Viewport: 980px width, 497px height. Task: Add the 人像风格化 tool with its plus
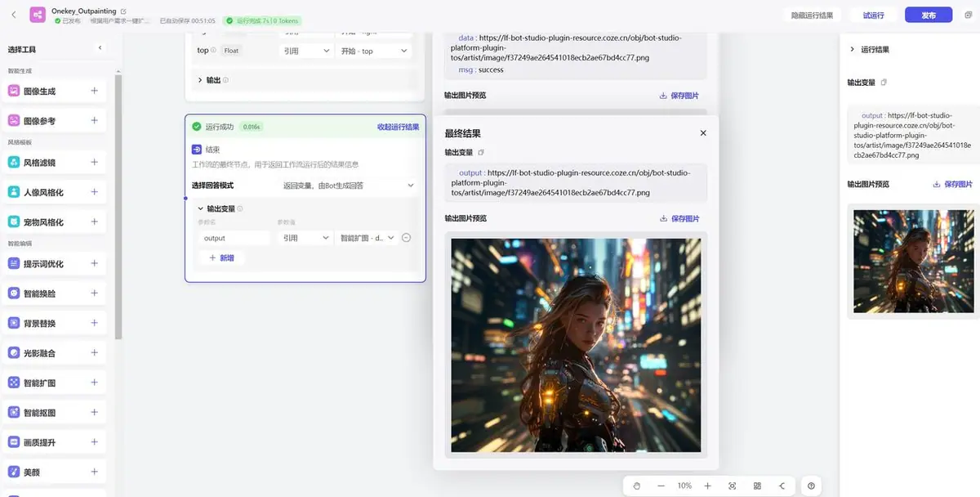pos(94,191)
